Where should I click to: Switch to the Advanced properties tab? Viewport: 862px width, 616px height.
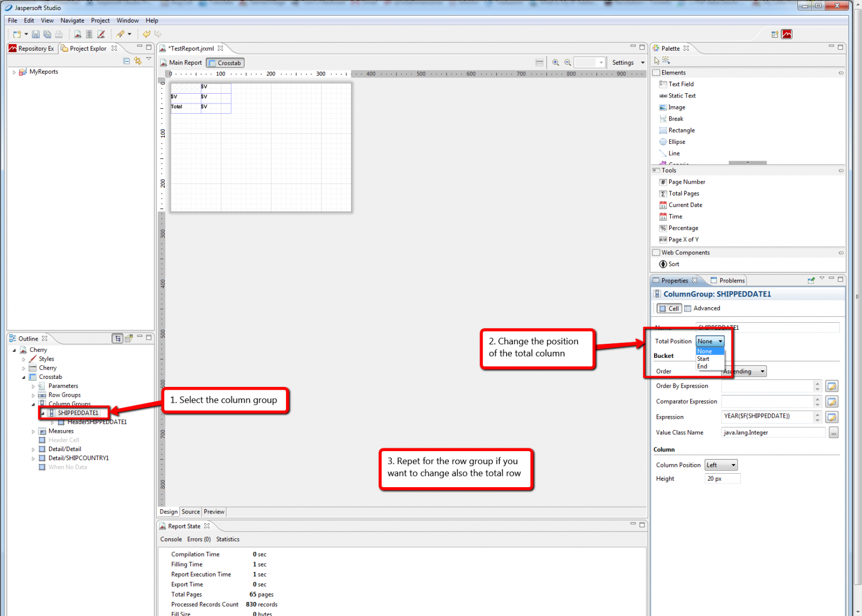point(703,308)
